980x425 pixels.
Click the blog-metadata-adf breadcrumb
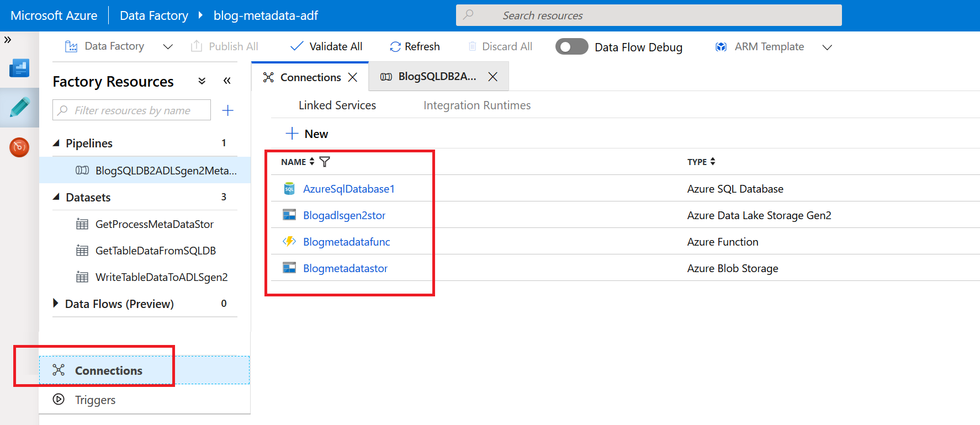tap(266, 15)
